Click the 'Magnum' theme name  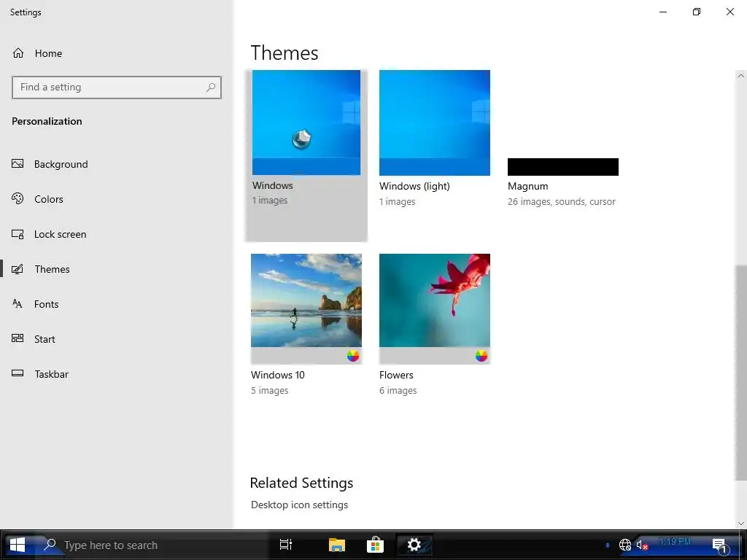coord(528,186)
